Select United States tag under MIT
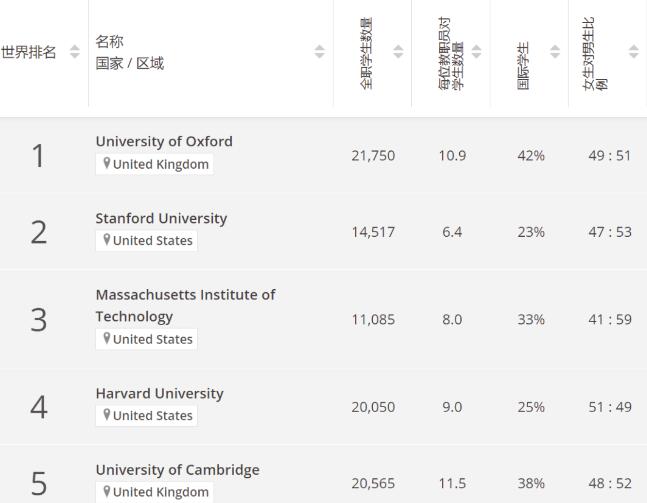The image size is (647, 503). tap(152, 339)
